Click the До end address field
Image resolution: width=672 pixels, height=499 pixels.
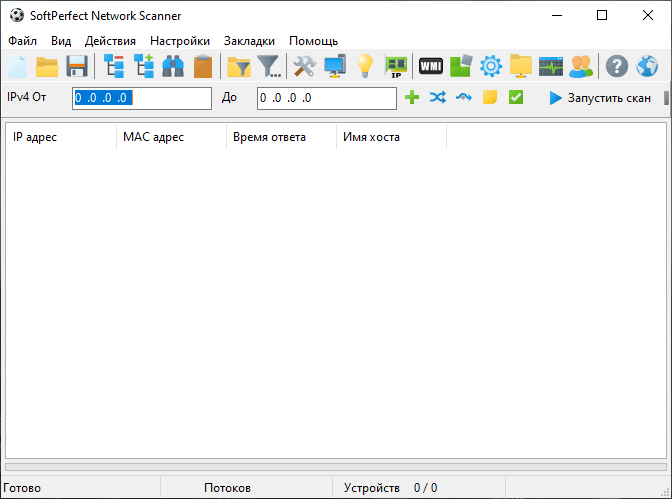pyautogui.click(x=327, y=98)
